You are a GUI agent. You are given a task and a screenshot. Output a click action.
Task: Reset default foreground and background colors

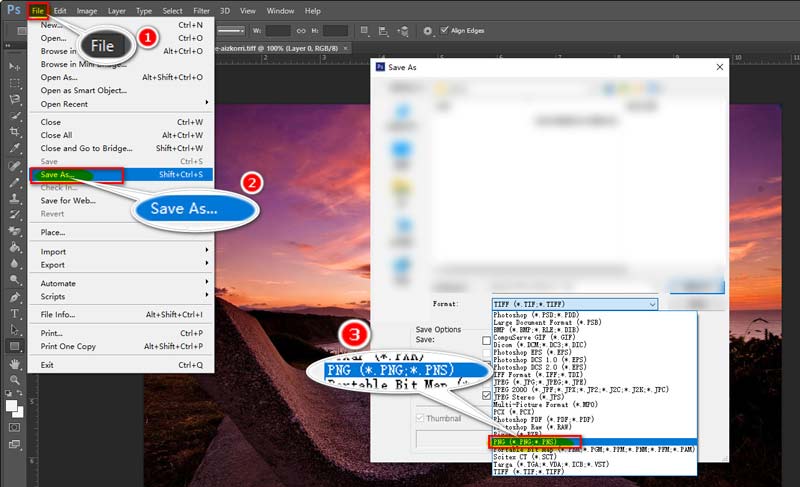(x=8, y=393)
